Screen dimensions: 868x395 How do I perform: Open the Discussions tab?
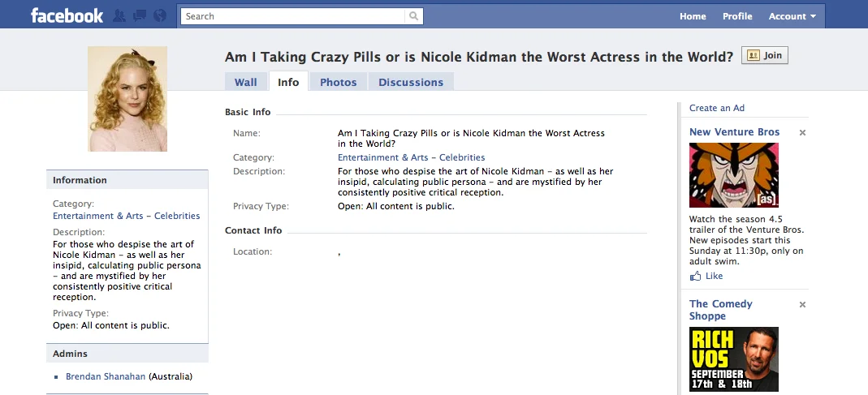pos(411,82)
